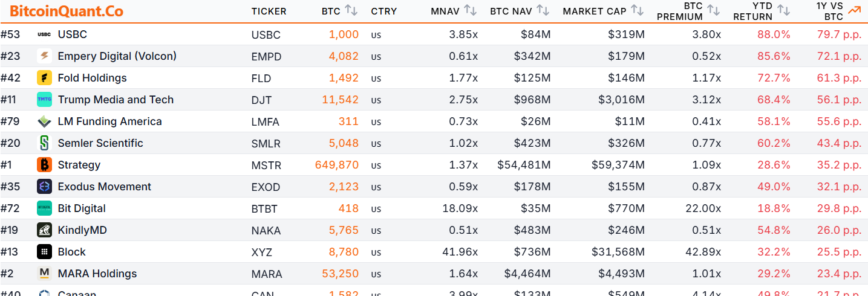Click the Block company logo icon
The height and width of the screenshot is (296, 868).
pyautogui.click(x=44, y=252)
